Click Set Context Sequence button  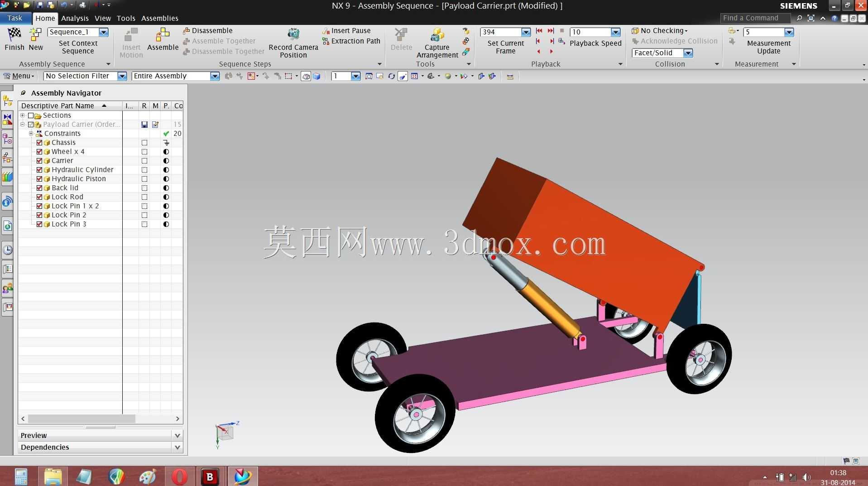78,47
